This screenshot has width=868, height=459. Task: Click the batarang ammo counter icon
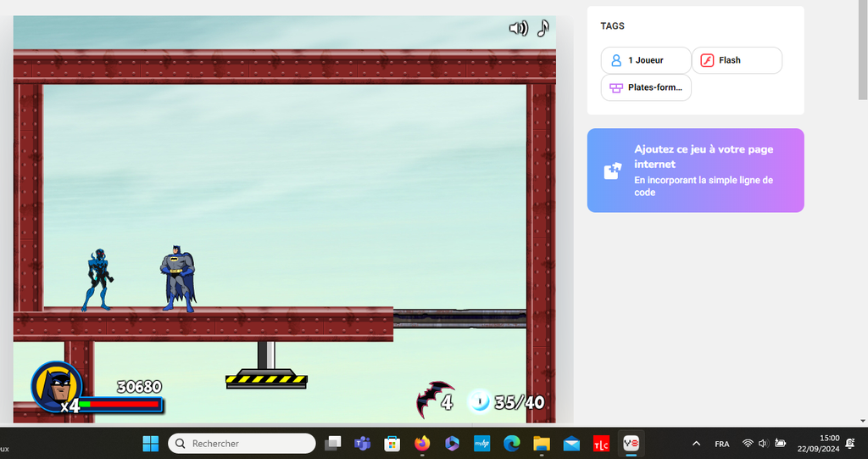(433, 400)
